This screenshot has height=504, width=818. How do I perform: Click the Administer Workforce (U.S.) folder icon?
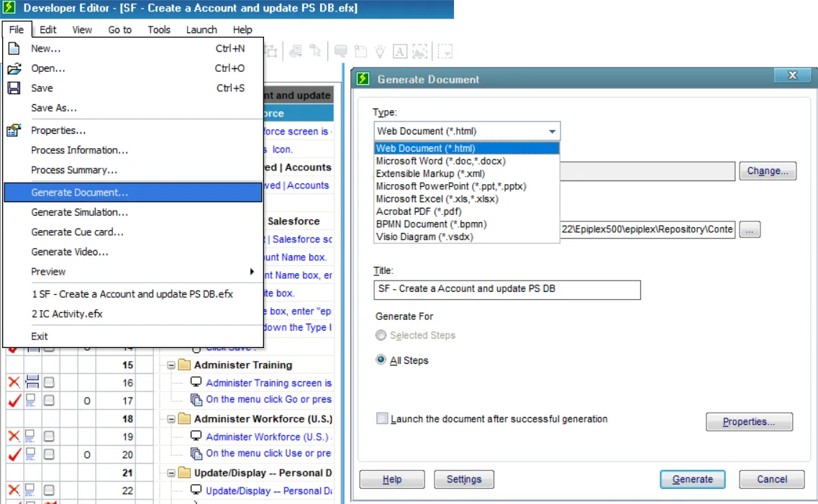(x=184, y=418)
